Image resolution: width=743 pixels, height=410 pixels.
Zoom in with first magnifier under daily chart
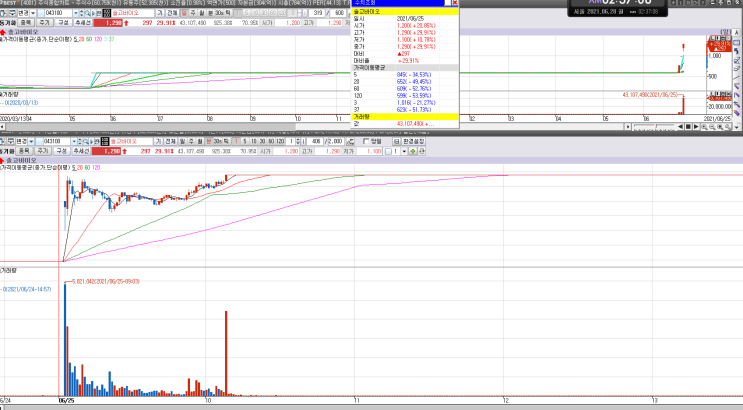coord(705,127)
